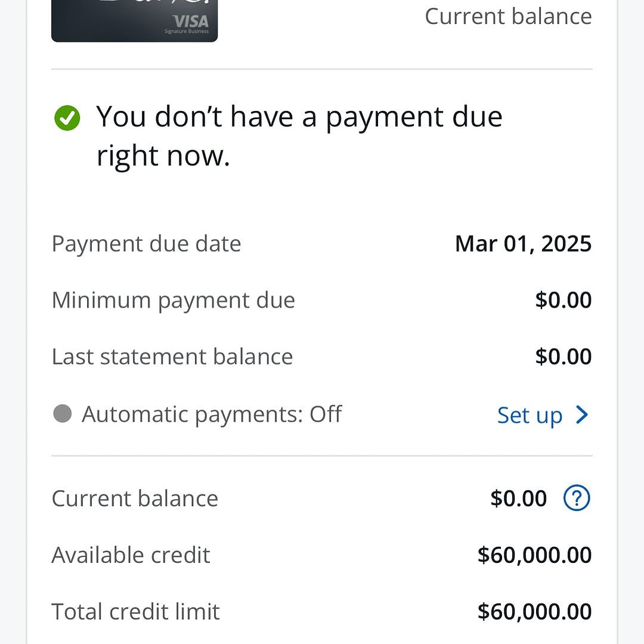
Task: Click the Automatic payments: Off label
Action: click(x=212, y=414)
